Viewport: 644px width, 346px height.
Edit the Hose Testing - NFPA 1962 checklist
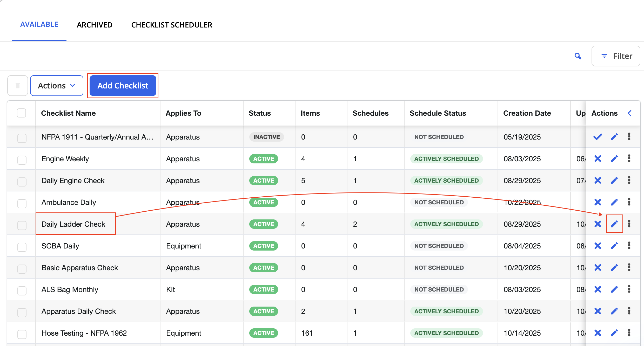point(614,333)
